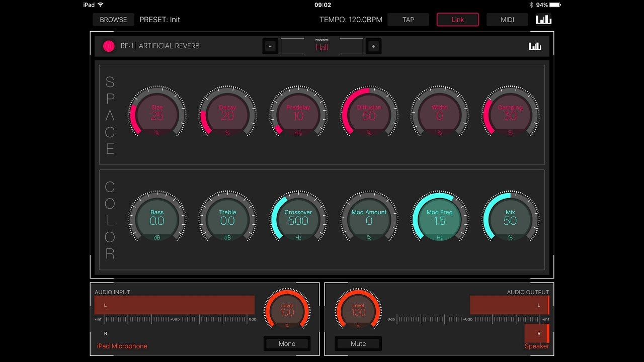The height and width of the screenshot is (362, 644).
Task: Click the TEMPO 120.0BPM readout
Action: coord(351,20)
